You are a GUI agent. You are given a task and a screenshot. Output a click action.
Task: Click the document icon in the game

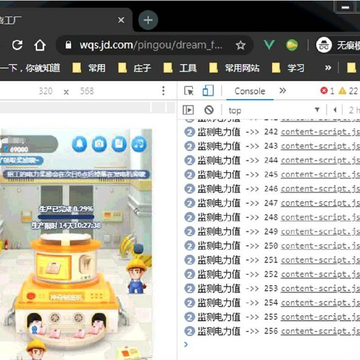(119, 144)
